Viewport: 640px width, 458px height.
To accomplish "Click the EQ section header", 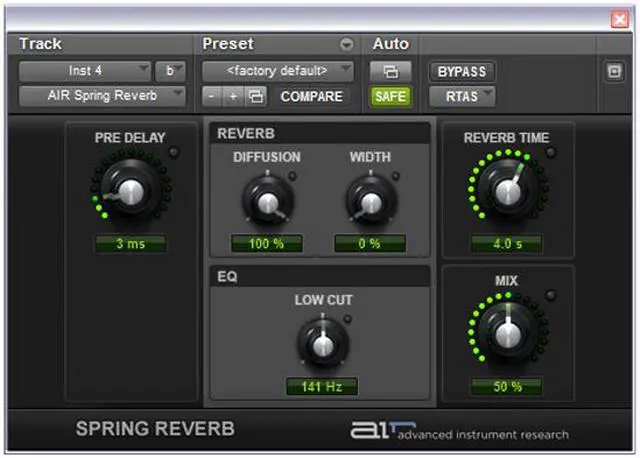I will click(320, 276).
